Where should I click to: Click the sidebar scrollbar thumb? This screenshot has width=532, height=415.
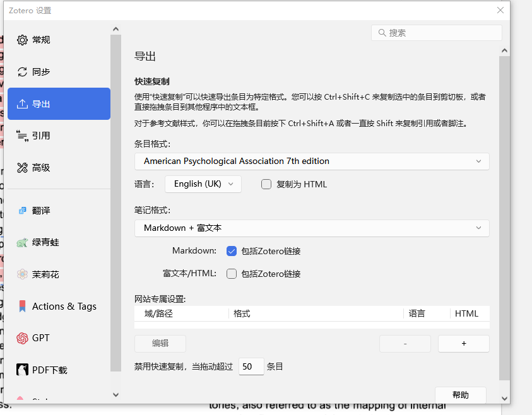point(115,203)
